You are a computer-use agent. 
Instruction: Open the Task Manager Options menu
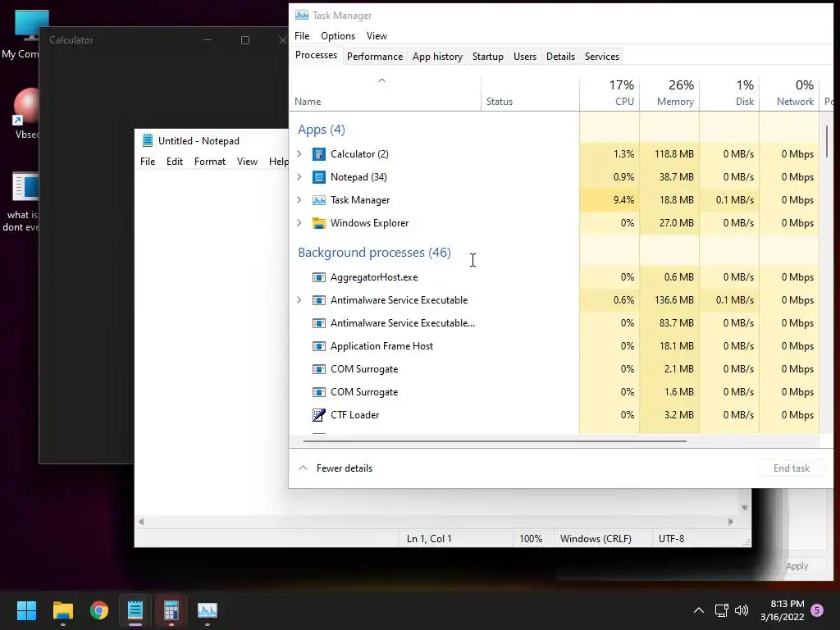337,36
